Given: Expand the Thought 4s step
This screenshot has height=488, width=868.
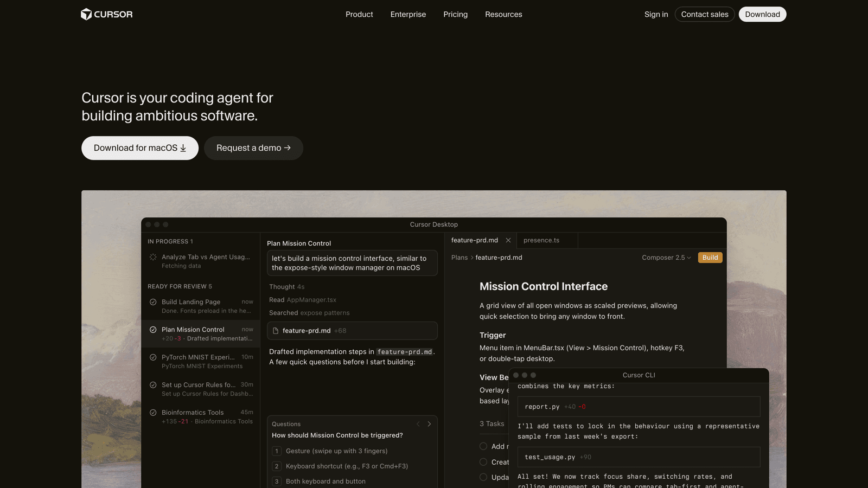Looking at the screenshot, I should (287, 287).
